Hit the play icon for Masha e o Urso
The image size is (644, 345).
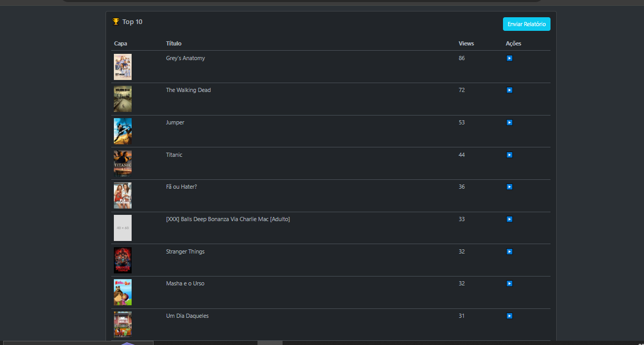tap(509, 284)
